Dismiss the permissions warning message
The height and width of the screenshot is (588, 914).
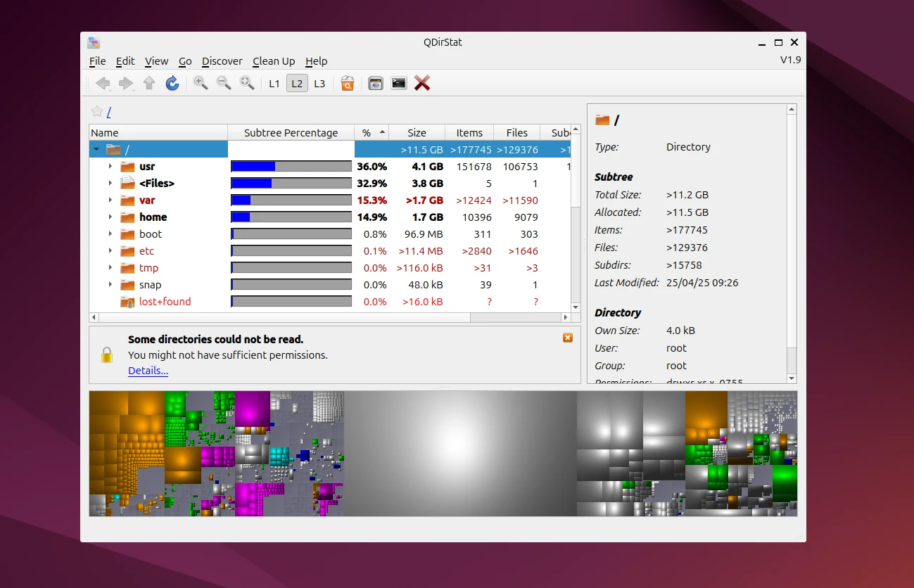click(x=568, y=338)
